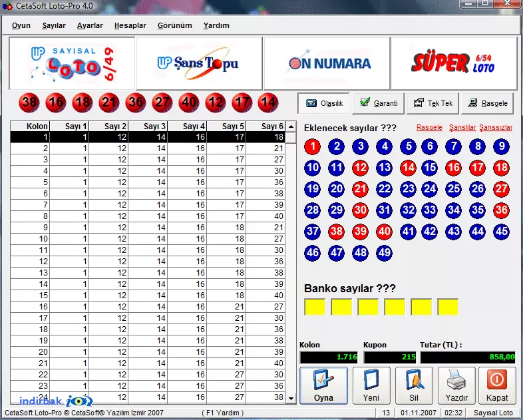Click the Sayısal Loto status bar entry

click(x=493, y=413)
